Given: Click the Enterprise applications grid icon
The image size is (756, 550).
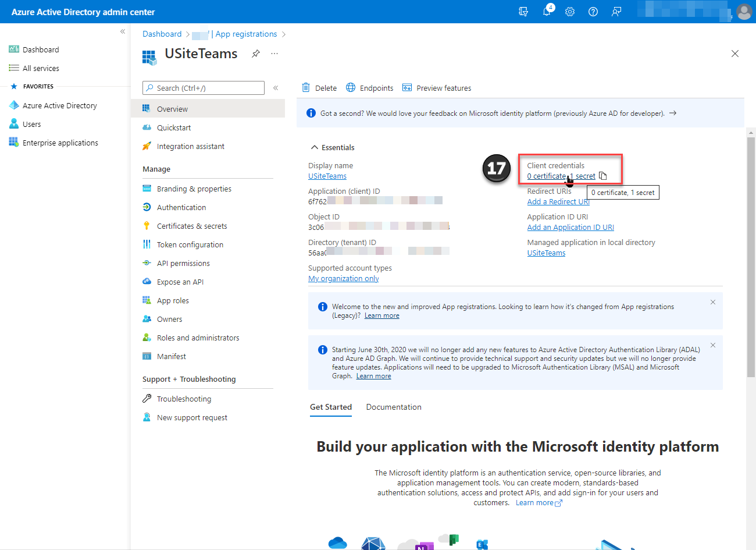Looking at the screenshot, I should click(14, 143).
